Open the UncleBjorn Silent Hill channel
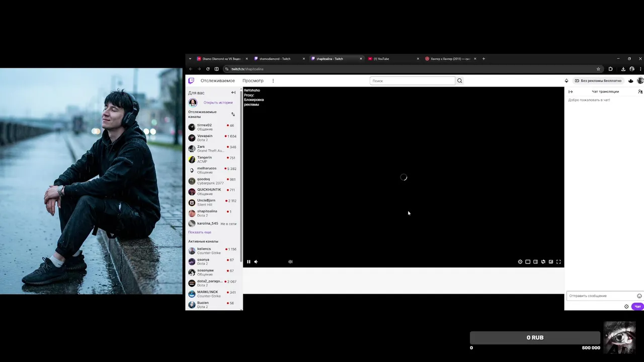This screenshot has width=644, height=362. (x=212, y=202)
